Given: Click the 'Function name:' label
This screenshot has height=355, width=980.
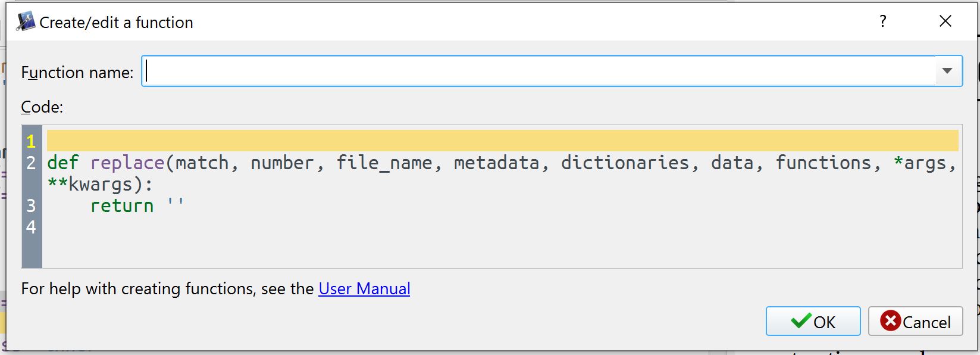Looking at the screenshot, I should (77, 73).
